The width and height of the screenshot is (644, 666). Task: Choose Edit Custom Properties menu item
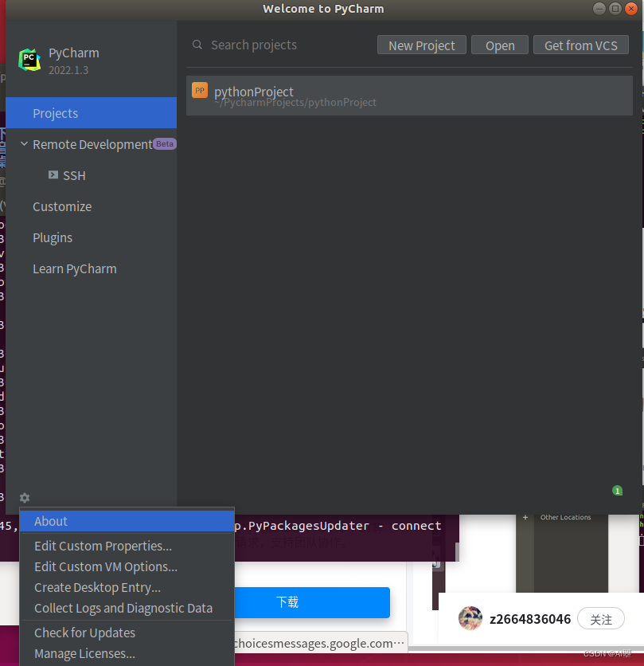click(x=127, y=546)
